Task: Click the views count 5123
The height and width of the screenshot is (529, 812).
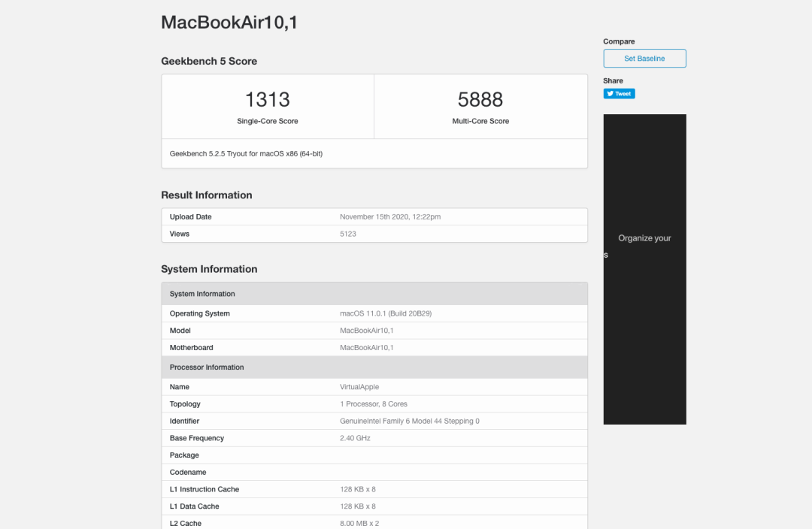Action: click(348, 234)
